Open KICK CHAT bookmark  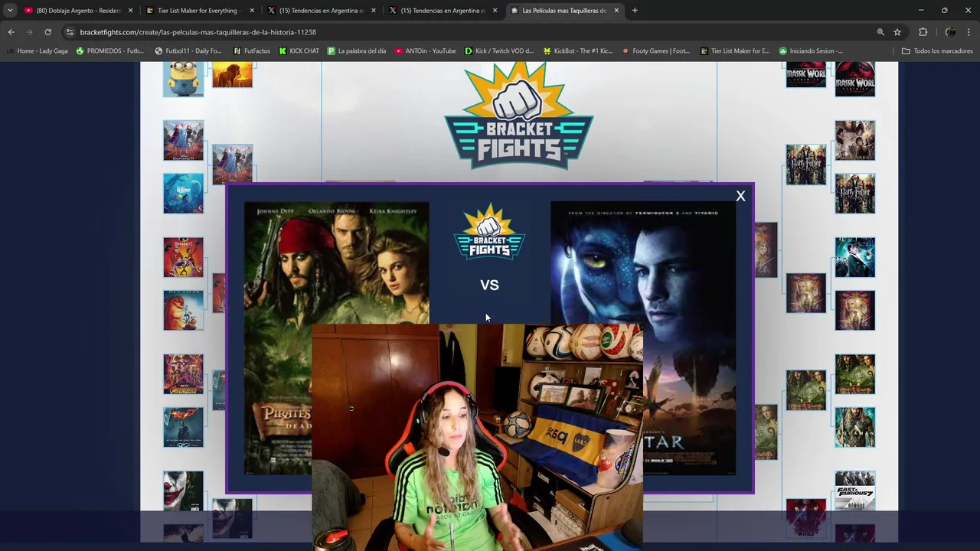(299, 51)
